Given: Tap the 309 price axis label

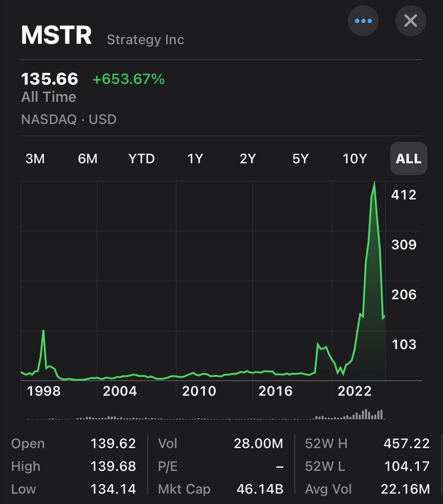Looking at the screenshot, I should point(404,245).
